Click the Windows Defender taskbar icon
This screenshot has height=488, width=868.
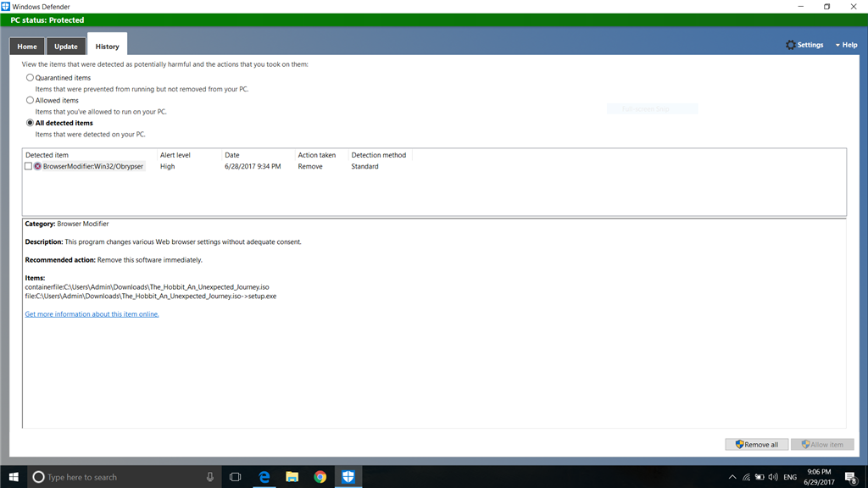(348, 477)
